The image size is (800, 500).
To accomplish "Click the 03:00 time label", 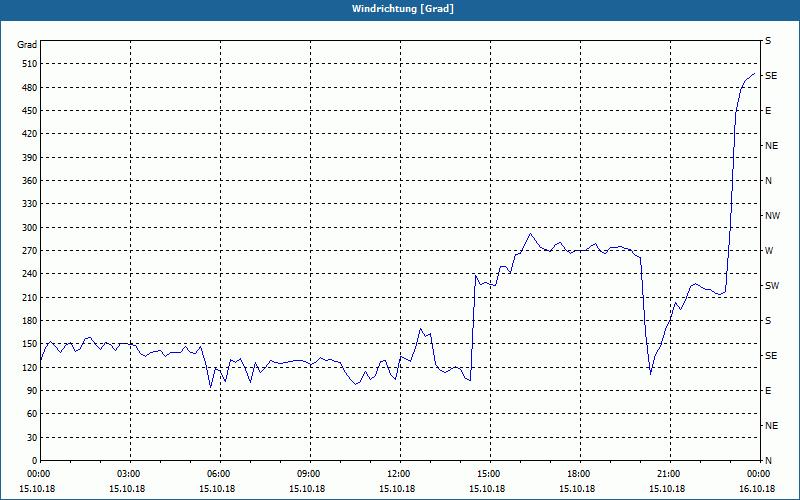I will click(x=129, y=474).
